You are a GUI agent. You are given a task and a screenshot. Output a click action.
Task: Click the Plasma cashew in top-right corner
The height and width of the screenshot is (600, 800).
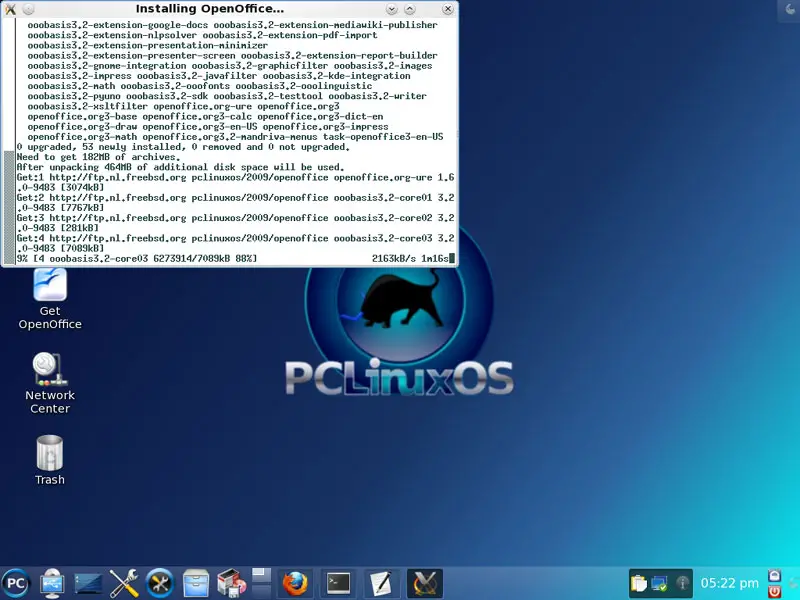point(789,10)
